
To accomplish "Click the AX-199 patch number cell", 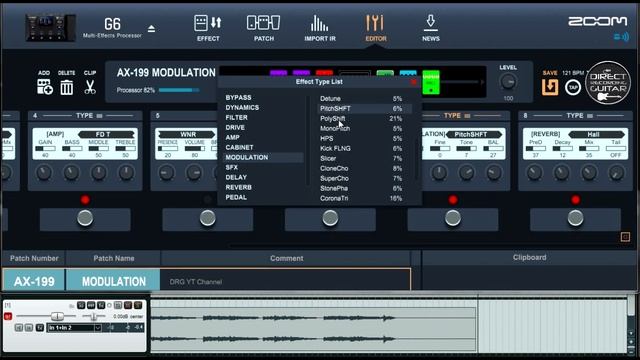I will [34, 281].
